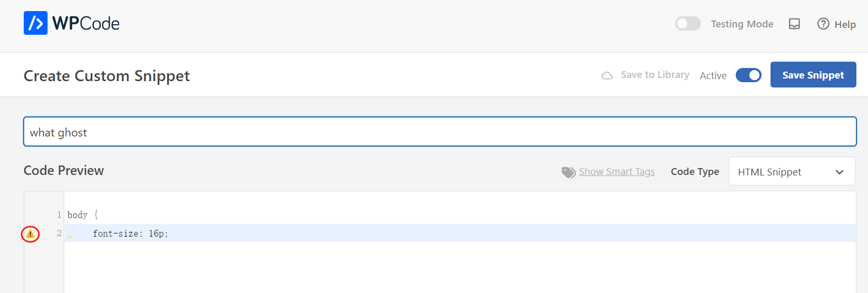Screen dimensions: 868x293
Task: Click the chevron arrow beside HTML Snippet
Action: click(840, 172)
